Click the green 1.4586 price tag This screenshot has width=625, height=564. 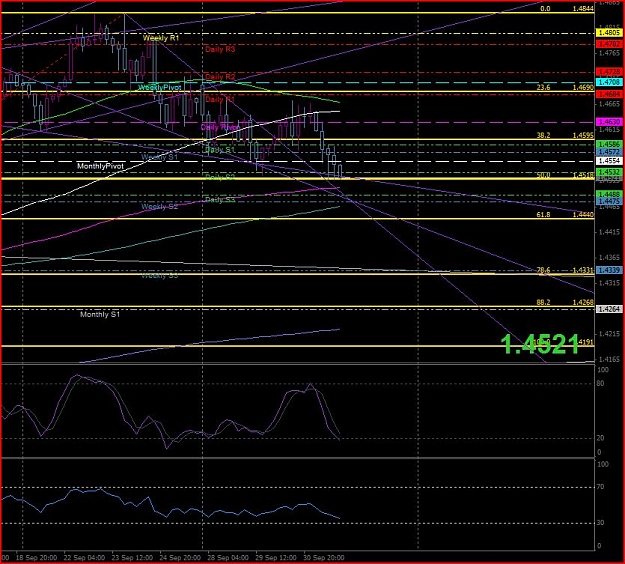609,144
